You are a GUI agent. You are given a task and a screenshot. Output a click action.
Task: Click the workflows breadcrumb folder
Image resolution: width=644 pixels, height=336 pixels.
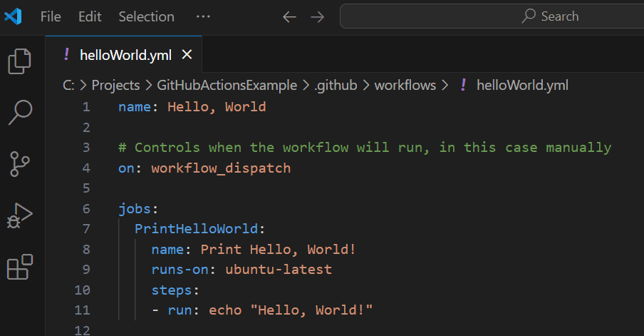pos(405,85)
